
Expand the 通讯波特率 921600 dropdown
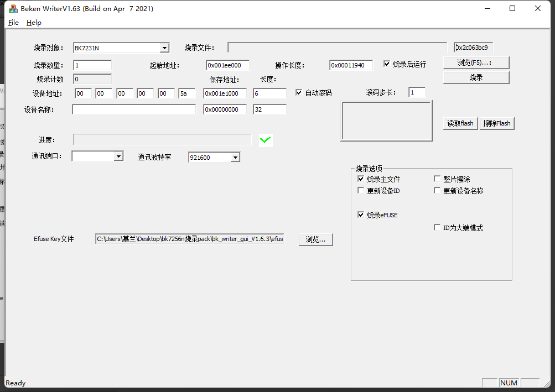[x=235, y=158]
